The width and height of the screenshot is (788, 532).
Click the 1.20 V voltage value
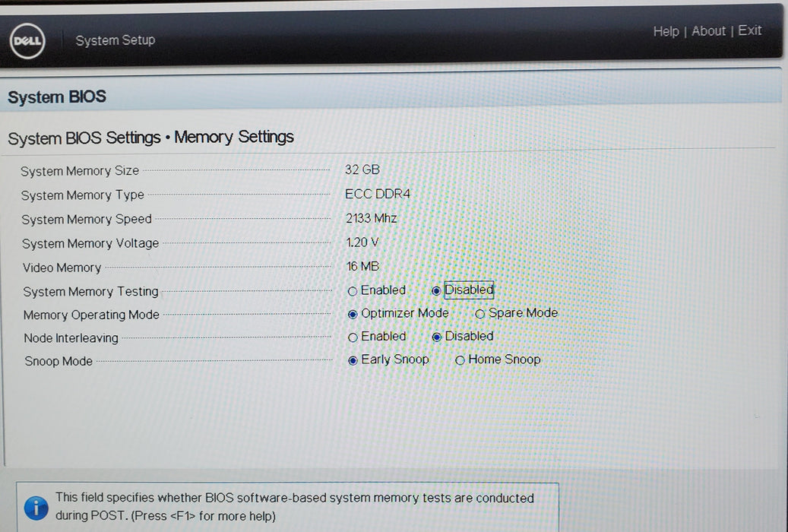click(x=362, y=242)
